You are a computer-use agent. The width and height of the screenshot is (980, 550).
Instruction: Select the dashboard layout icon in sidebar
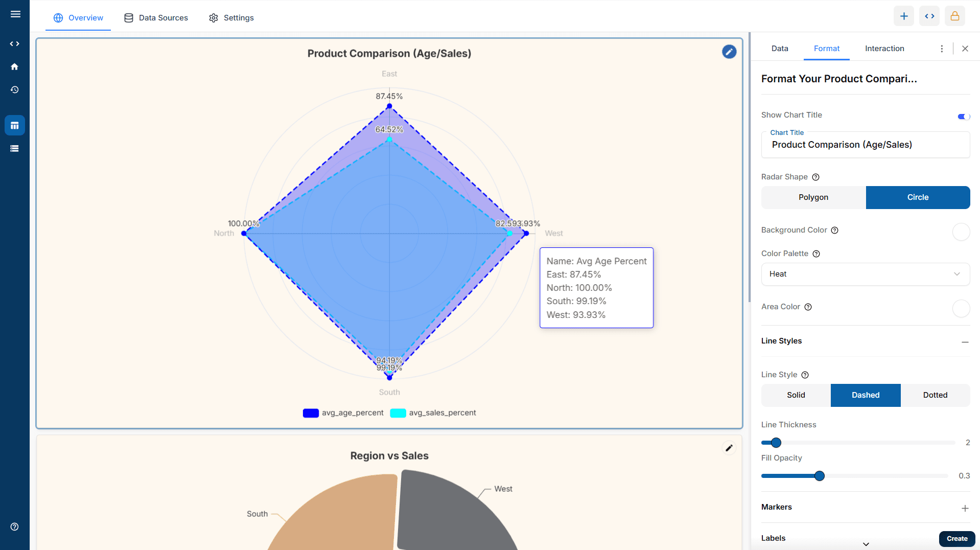click(15, 125)
